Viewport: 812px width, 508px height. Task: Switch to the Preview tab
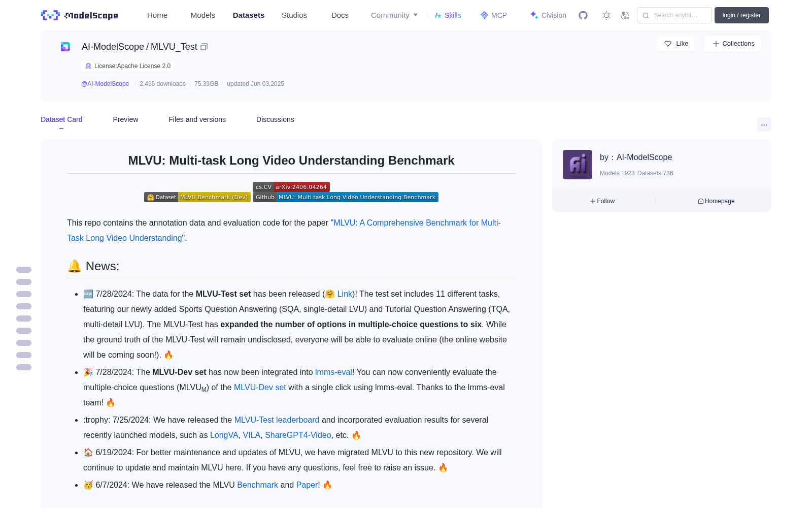[x=125, y=119]
